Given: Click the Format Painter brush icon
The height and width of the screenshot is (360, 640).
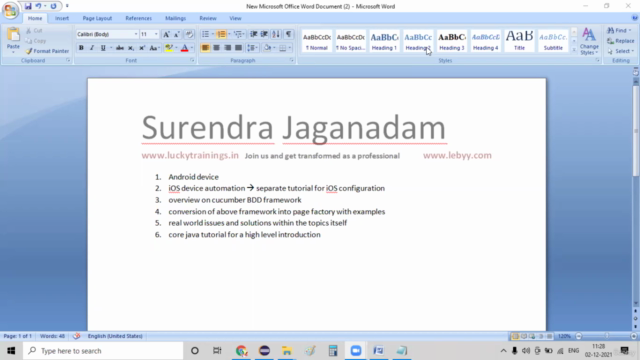Looking at the screenshot, I should (29, 51).
